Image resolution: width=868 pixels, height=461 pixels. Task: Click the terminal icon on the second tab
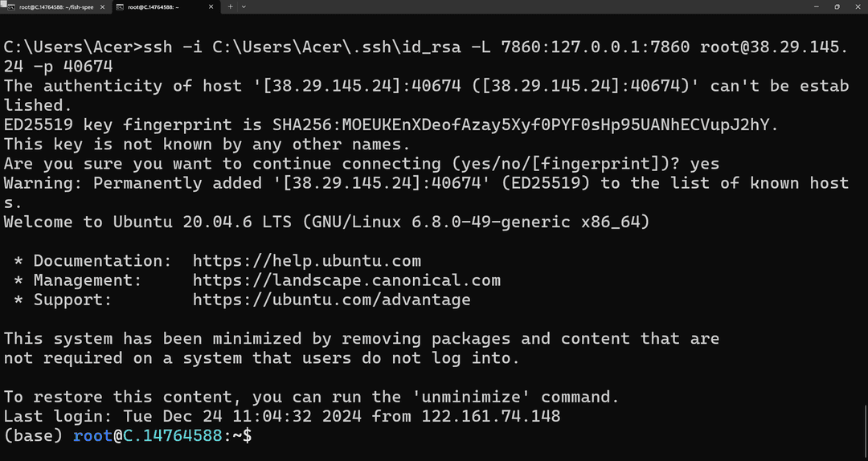point(120,6)
